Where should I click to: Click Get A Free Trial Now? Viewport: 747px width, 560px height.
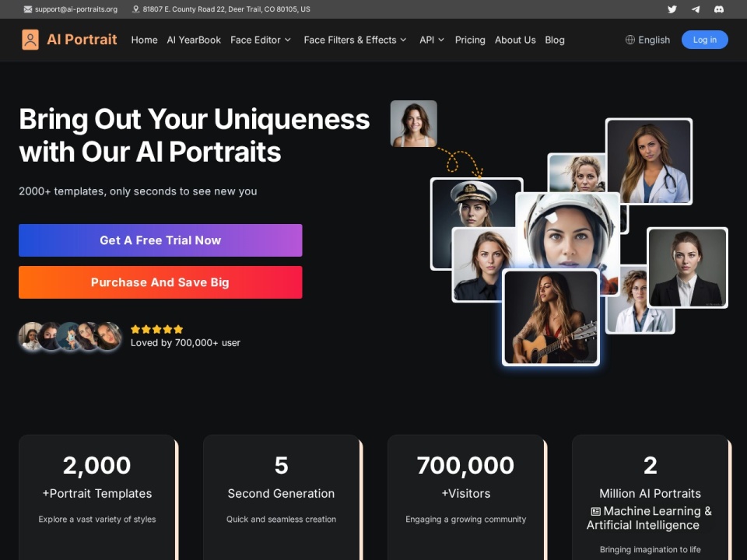[x=160, y=240]
